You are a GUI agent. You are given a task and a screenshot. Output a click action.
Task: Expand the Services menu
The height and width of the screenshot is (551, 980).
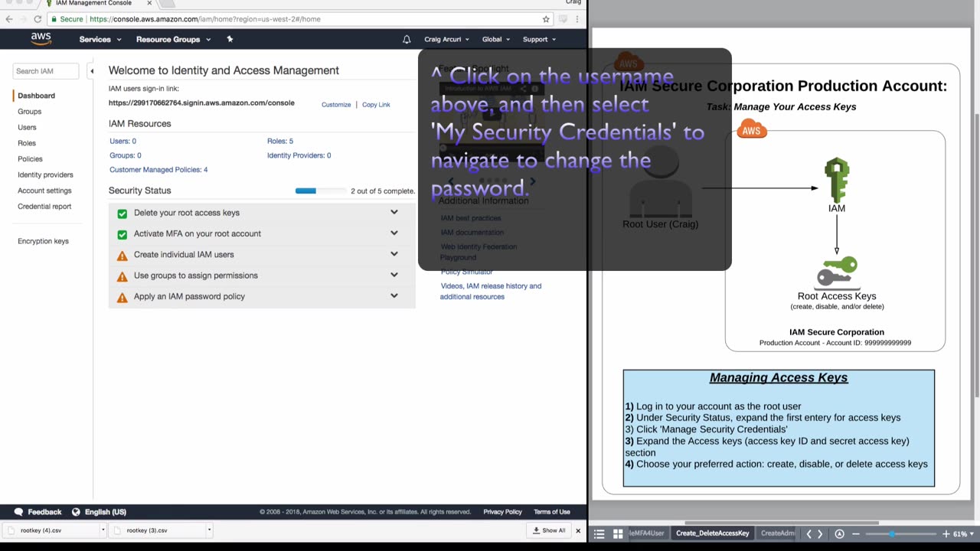[100, 39]
